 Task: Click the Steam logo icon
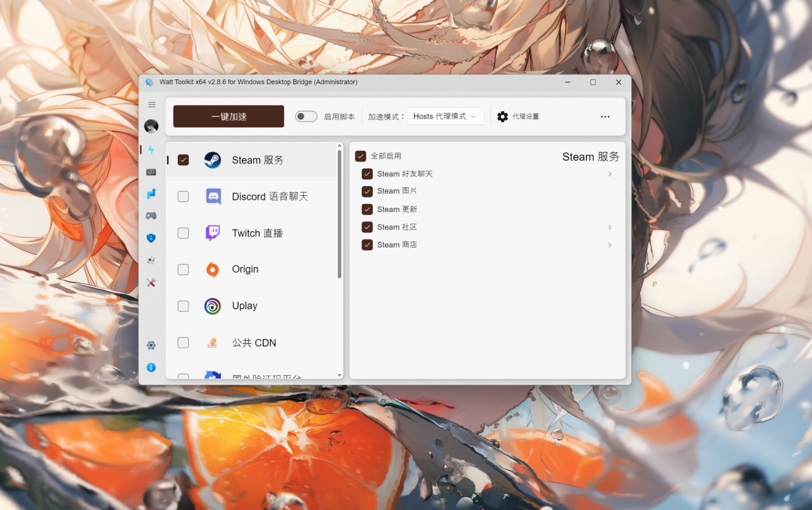pos(213,160)
